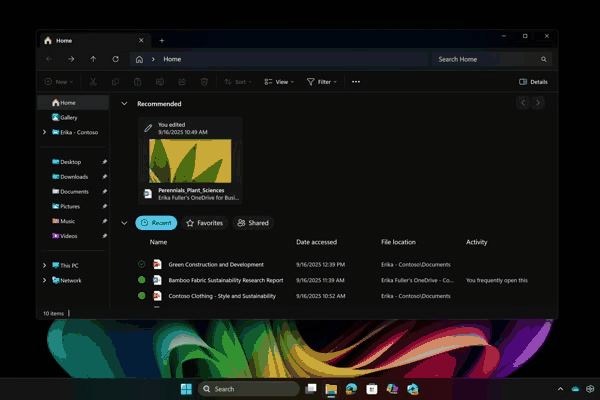
Task: Click address bar chevron before Home
Action: pos(153,59)
